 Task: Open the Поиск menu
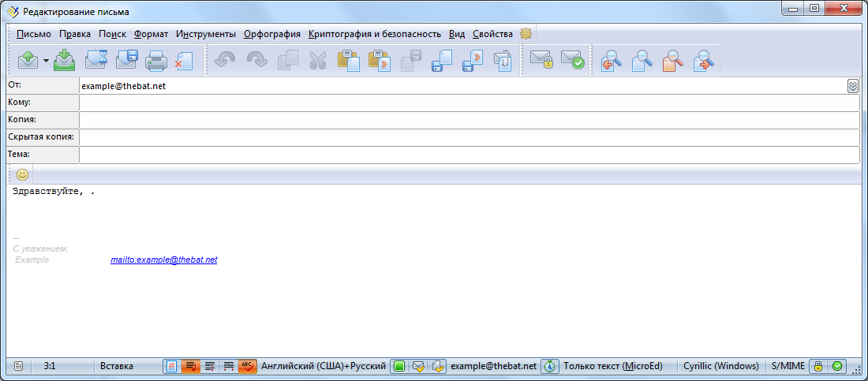[x=112, y=35]
